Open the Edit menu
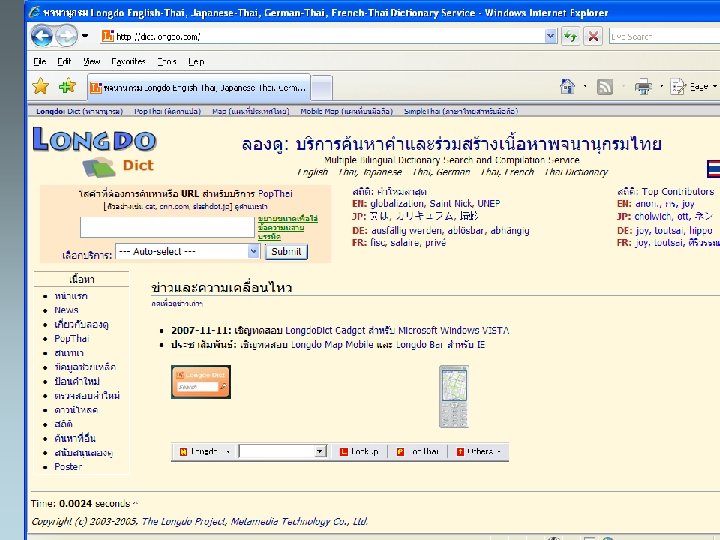The image size is (720, 540). coord(64,61)
